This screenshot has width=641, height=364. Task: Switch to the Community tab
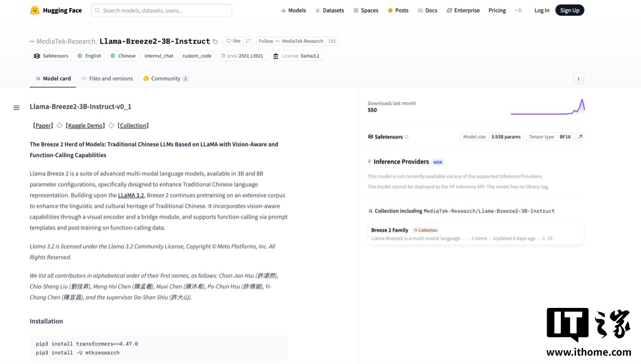coord(166,78)
